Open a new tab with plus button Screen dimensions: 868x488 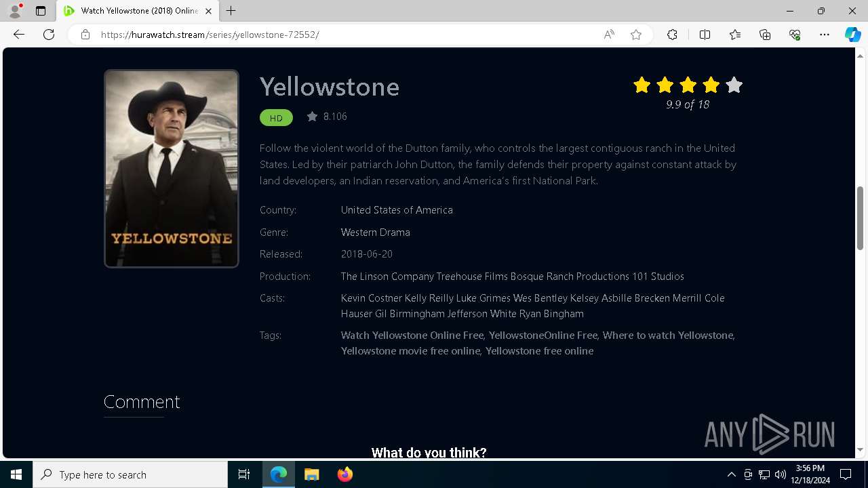click(x=231, y=11)
